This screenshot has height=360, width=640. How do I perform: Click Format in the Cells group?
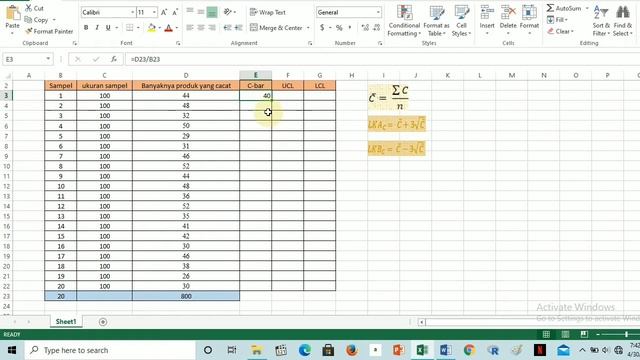tap(529, 20)
